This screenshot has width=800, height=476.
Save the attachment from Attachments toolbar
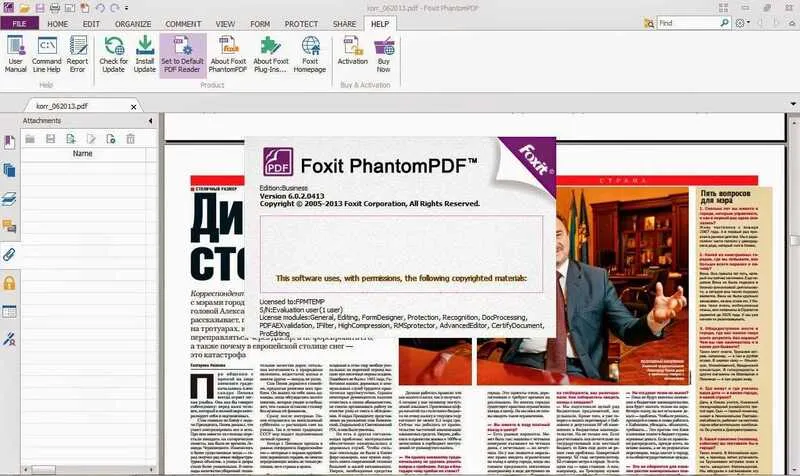click(x=51, y=139)
